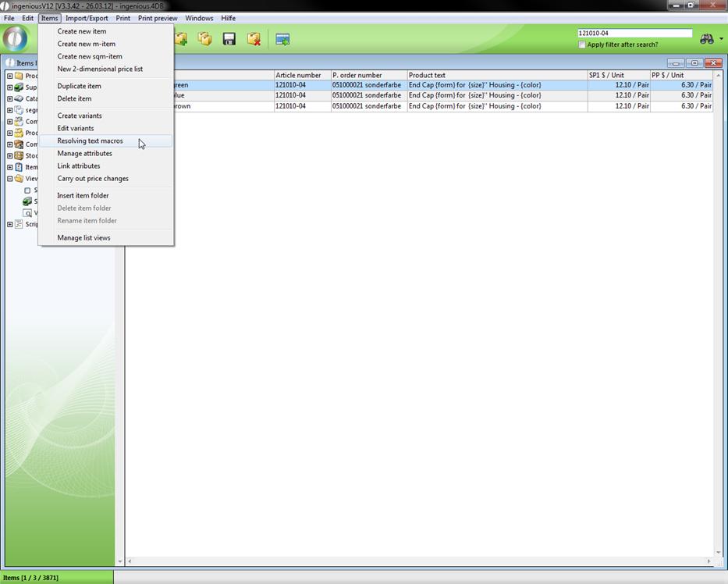This screenshot has width=728, height=584.
Task: Click the folder with green plus icon
Action: click(181, 39)
